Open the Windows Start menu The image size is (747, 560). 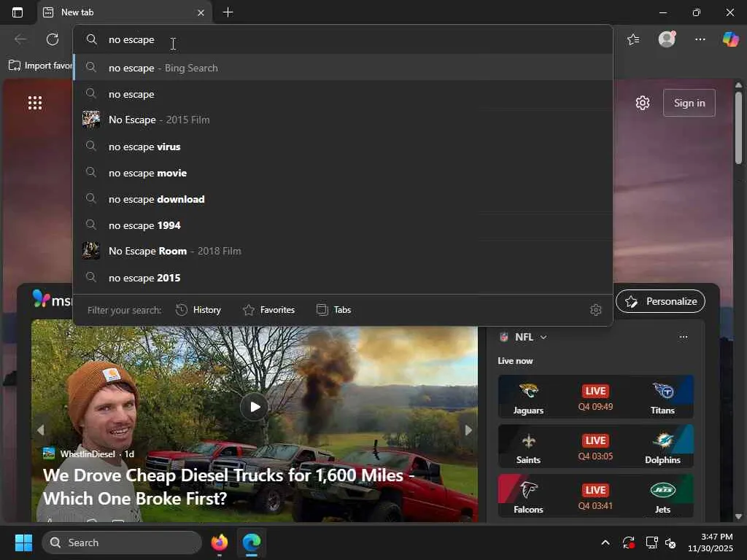tap(23, 542)
